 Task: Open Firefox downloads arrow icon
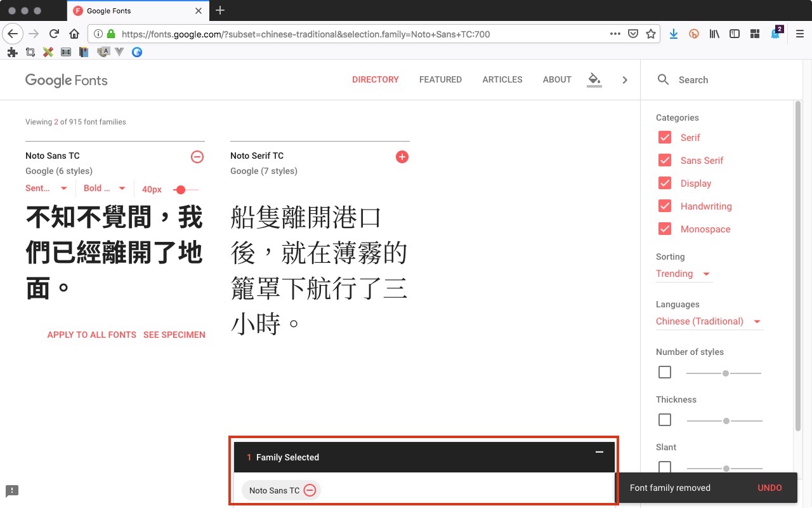(x=674, y=34)
